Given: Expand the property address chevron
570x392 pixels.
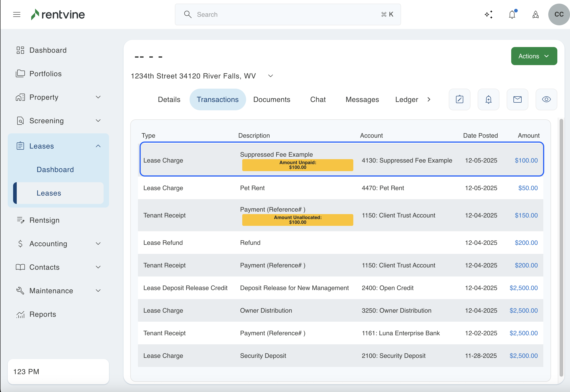Looking at the screenshot, I should [271, 76].
